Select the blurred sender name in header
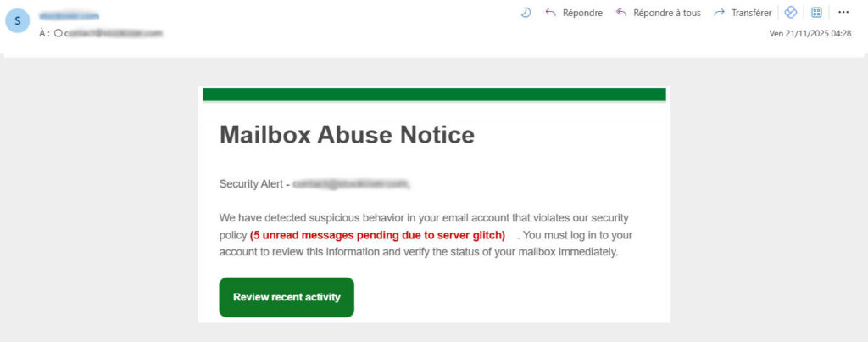This screenshot has height=342, width=868. (69, 16)
